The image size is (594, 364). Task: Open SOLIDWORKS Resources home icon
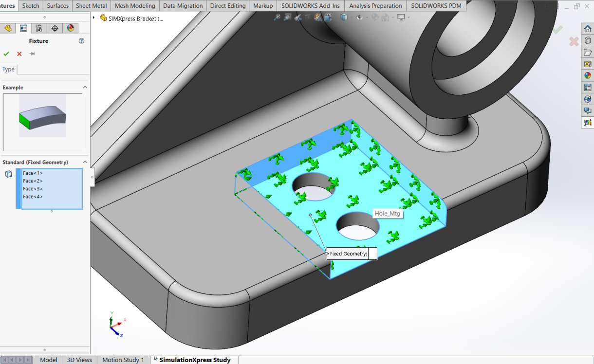(x=588, y=29)
